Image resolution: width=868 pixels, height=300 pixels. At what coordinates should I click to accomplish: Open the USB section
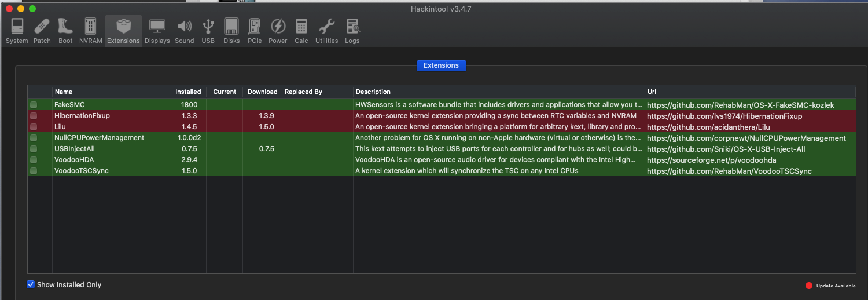tap(208, 31)
